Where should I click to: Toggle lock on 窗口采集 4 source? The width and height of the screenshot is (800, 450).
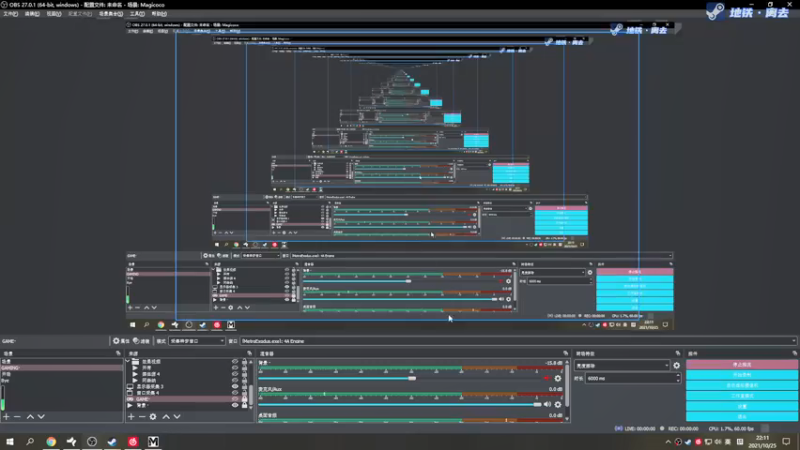244,393
